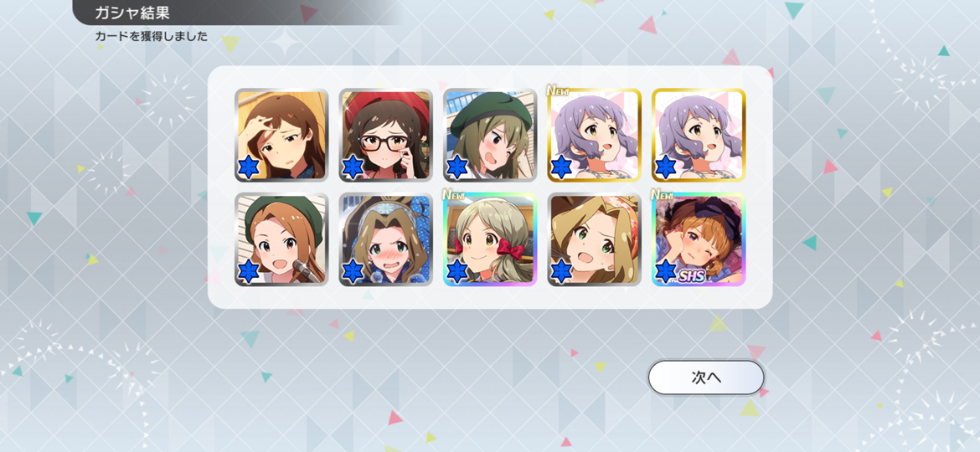980x452 pixels.
Task: Choose the purple-haired card without New badge
Action: 699,135
